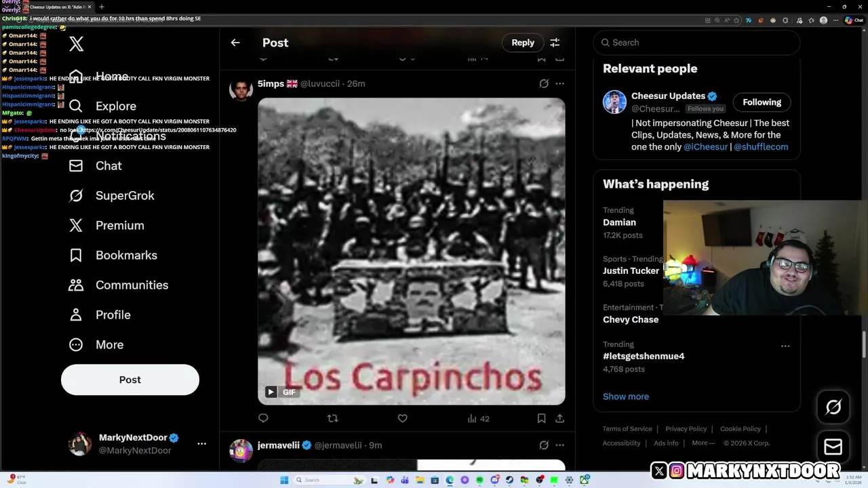868x488 pixels.
Task: Open browser settings ellipsis menu
Action: click(x=835, y=20)
